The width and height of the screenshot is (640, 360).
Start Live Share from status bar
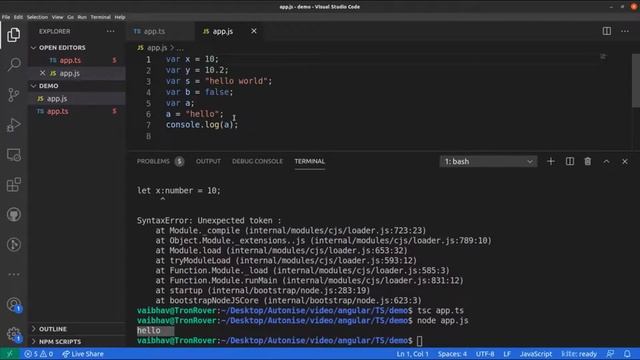pyautogui.click(x=83, y=354)
